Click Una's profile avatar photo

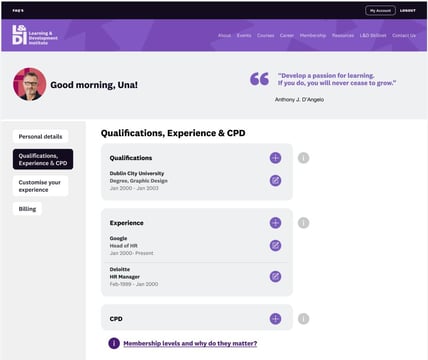point(30,84)
